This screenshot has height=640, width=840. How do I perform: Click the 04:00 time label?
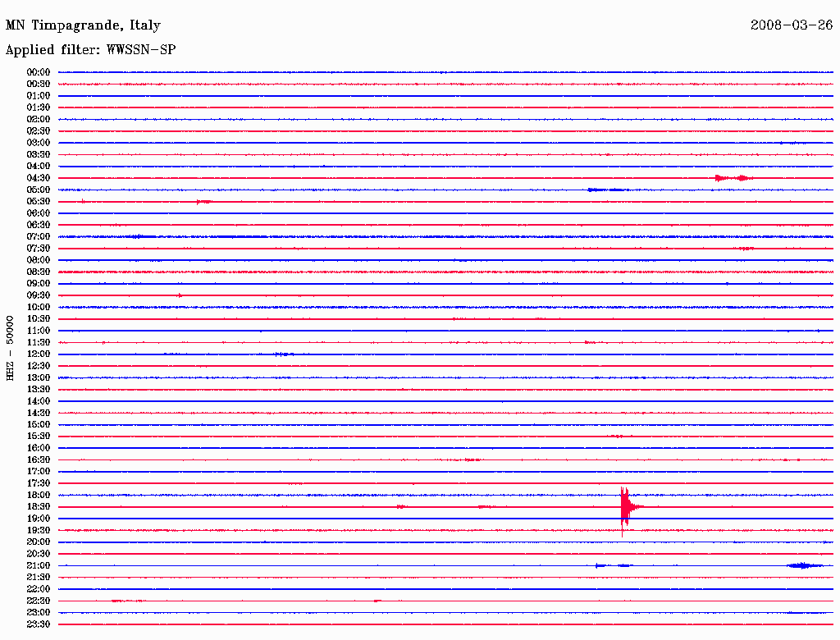[x=39, y=167]
